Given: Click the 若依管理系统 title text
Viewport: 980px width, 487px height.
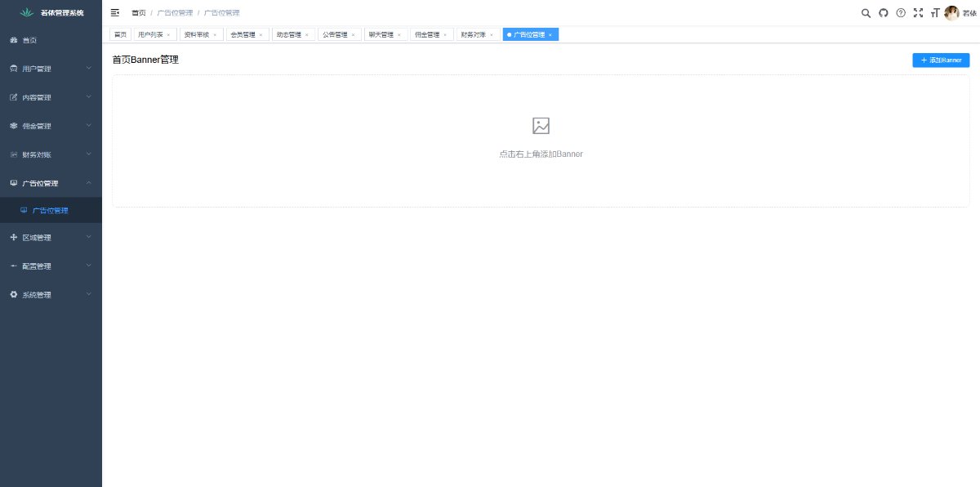Looking at the screenshot, I should (x=62, y=13).
